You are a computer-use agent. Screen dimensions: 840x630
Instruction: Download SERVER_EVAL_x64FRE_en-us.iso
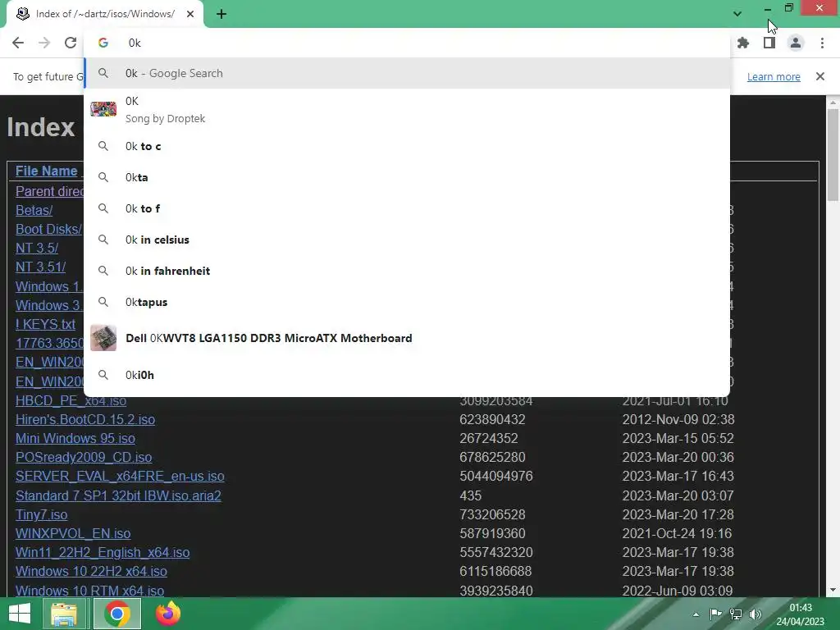[x=120, y=477]
